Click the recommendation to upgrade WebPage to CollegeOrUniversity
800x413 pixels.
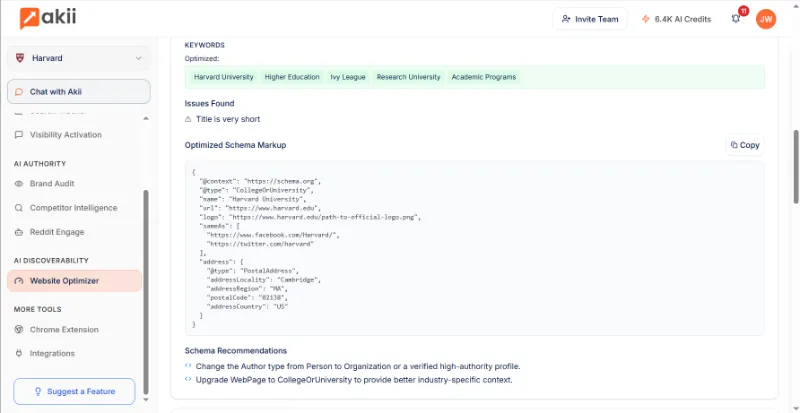[x=354, y=380]
